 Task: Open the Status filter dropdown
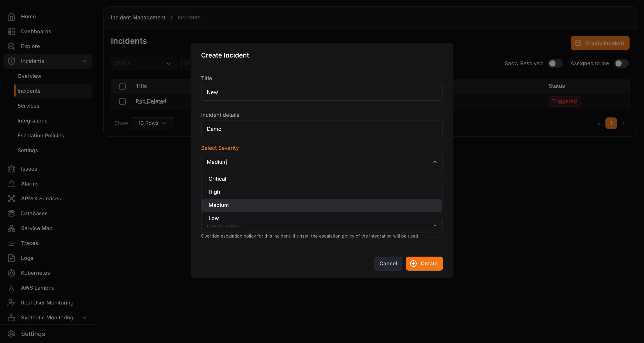pyautogui.click(x=143, y=63)
